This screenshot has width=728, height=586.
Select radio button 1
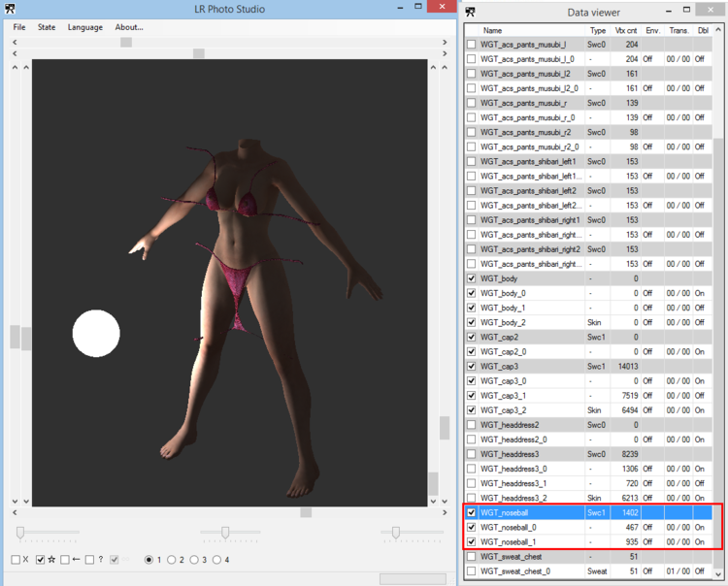tap(149, 560)
